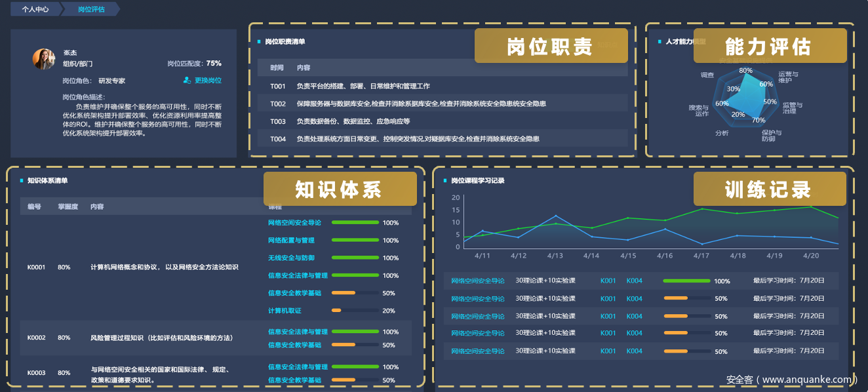This screenshot has width=868, height=392.
Task: Click the cyan square beside 岗位课程学习记录
Action: (x=445, y=181)
